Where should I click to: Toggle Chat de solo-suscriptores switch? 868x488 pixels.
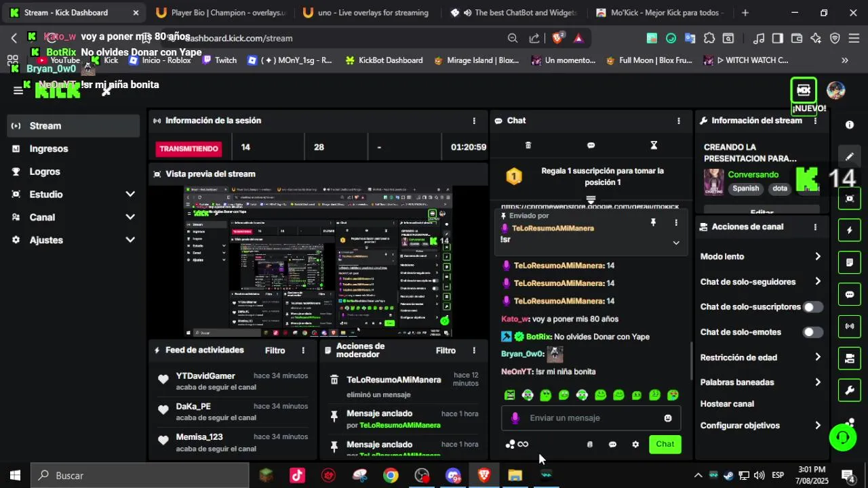point(813,307)
